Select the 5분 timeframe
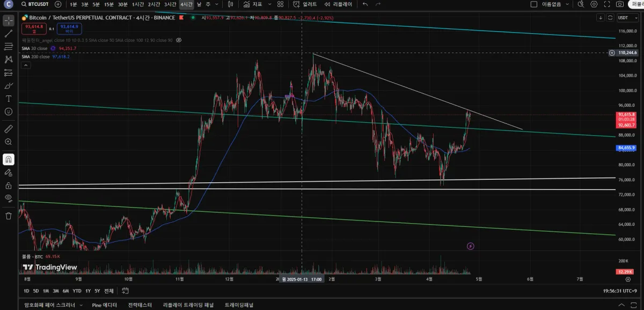The width and height of the screenshot is (644, 310). pyautogui.click(x=96, y=4)
